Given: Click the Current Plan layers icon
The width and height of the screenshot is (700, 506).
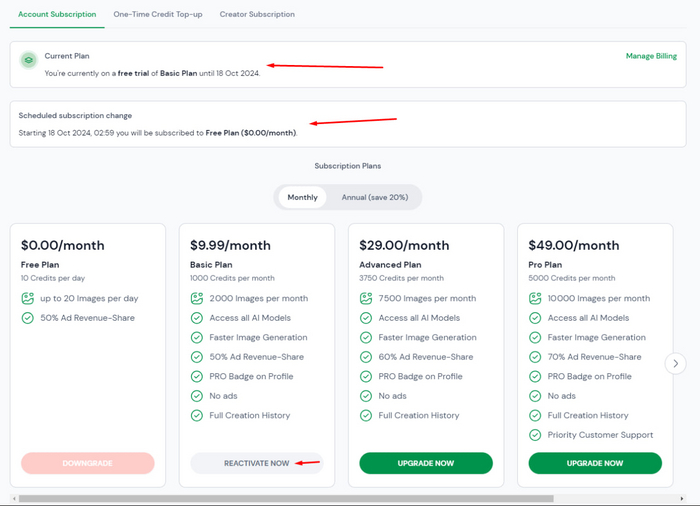Looking at the screenshot, I should coord(29,61).
